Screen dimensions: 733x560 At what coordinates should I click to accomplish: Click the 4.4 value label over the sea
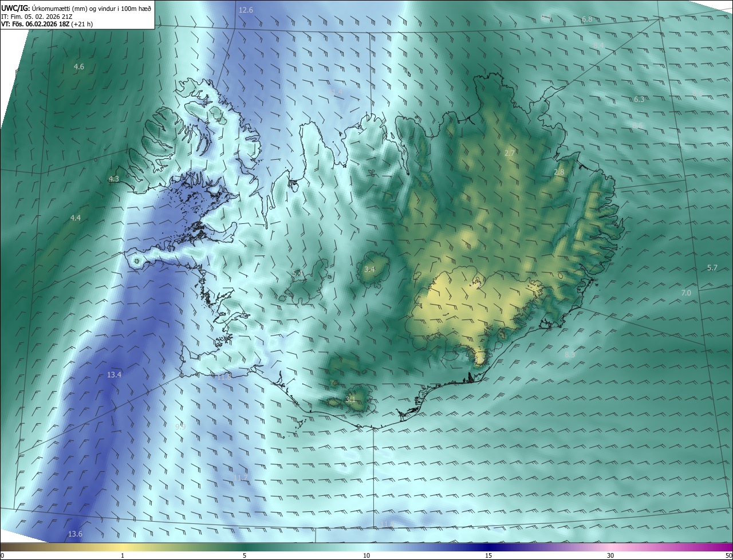coord(76,218)
